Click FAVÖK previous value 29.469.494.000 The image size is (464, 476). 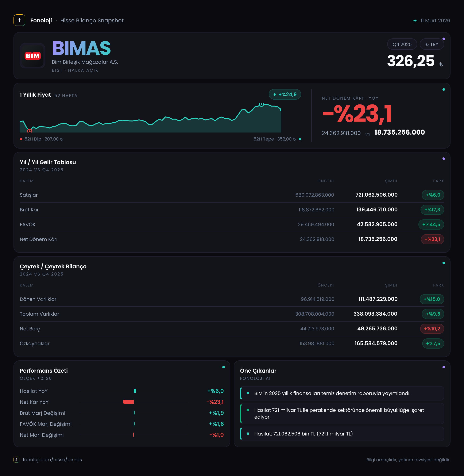tap(316, 224)
